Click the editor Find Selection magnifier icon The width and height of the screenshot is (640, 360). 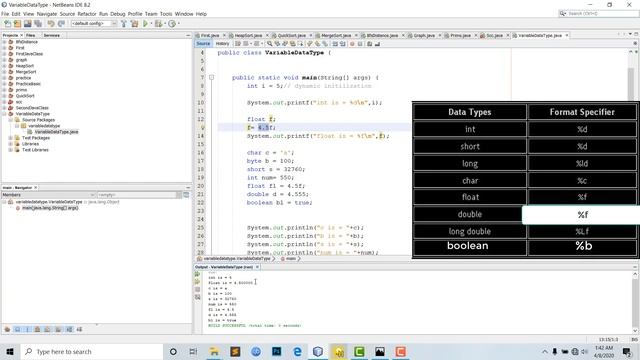pos(269,44)
